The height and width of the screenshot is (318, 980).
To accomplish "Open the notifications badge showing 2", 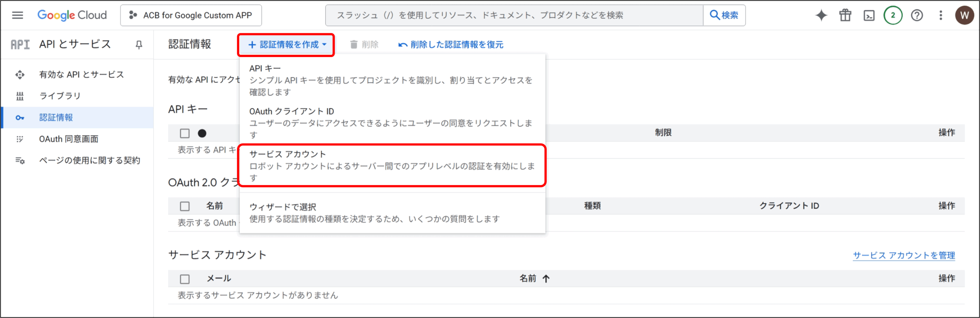I will click(x=893, y=15).
